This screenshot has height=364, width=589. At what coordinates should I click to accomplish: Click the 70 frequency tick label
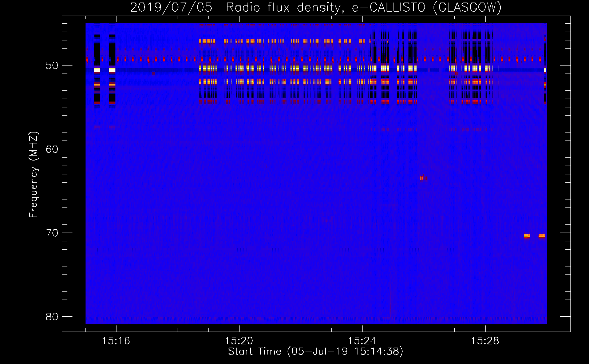tap(52, 233)
